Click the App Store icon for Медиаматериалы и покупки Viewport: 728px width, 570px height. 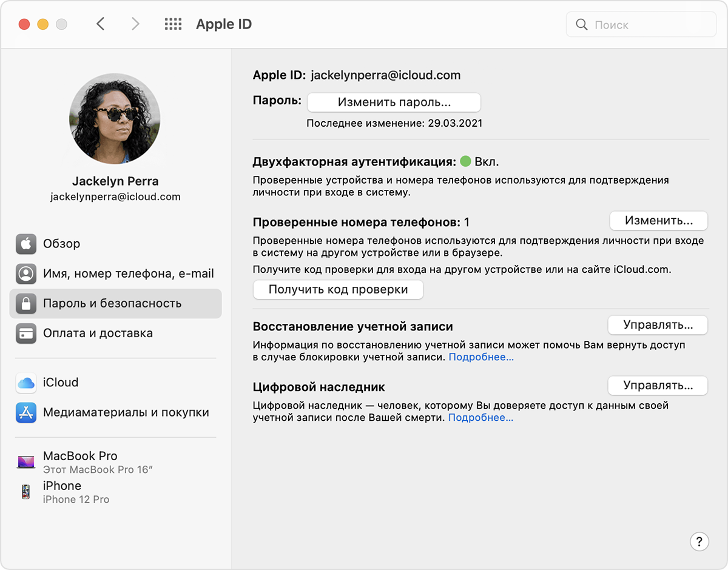(x=26, y=412)
